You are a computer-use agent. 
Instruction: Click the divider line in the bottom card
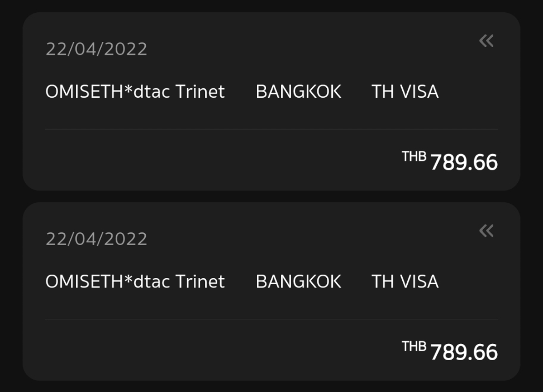pyautogui.click(x=271, y=319)
